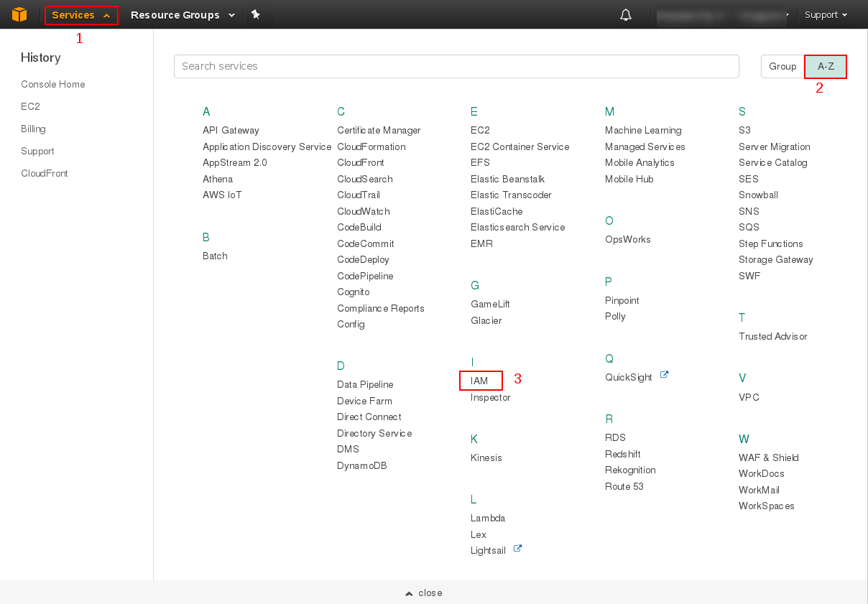This screenshot has width=868, height=604.
Task: Select A-Z sorting toggle
Action: pyautogui.click(x=826, y=66)
